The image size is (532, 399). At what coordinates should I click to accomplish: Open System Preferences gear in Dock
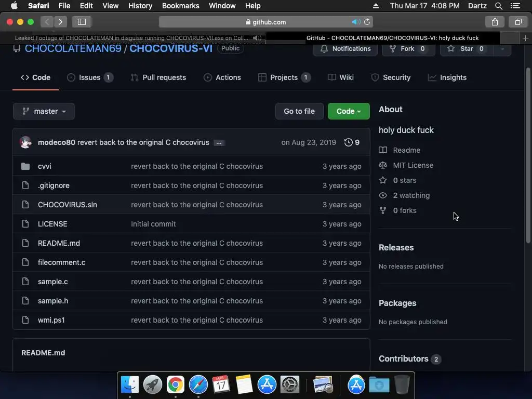pyautogui.click(x=289, y=384)
